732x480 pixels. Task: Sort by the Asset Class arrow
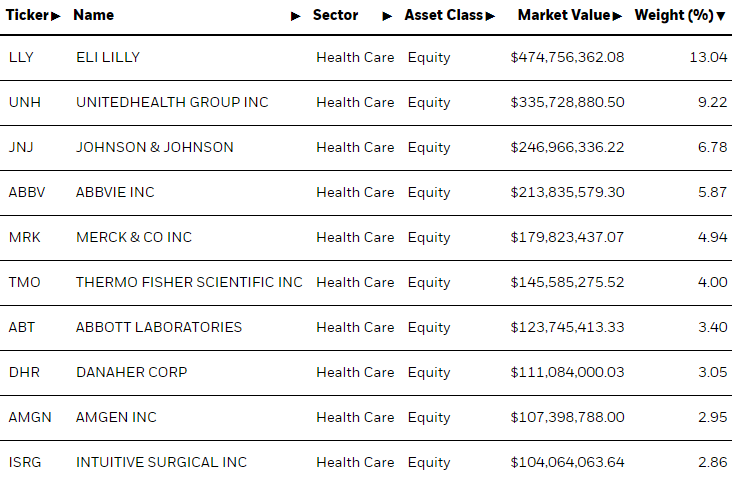(x=490, y=16)
